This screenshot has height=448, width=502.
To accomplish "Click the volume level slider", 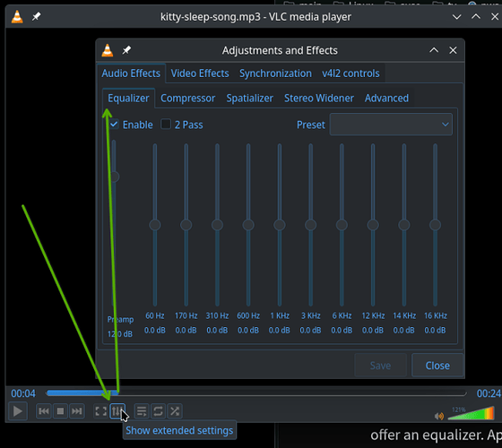I will click(x=472, y=413).
